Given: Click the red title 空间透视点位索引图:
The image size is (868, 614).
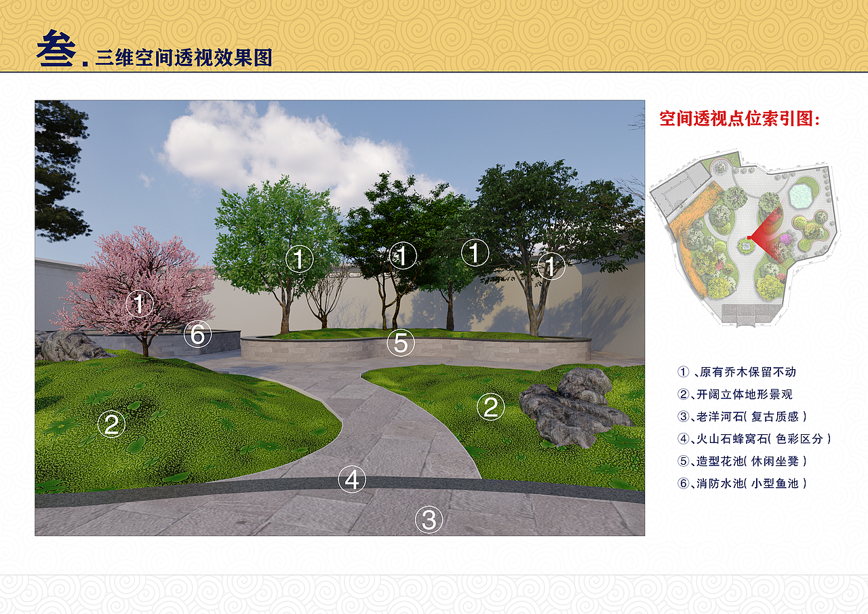Looking at the screenshot, I should click(740, 119).
